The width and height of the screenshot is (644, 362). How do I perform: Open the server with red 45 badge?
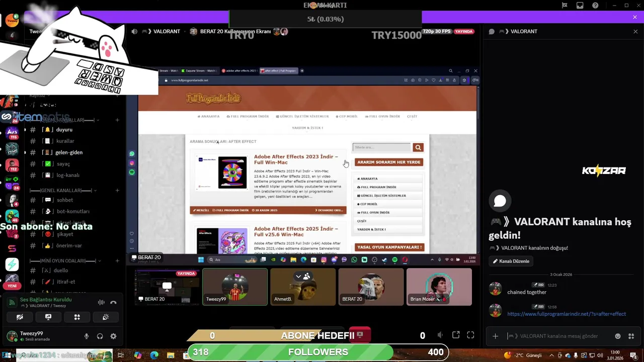click(12, 217)
